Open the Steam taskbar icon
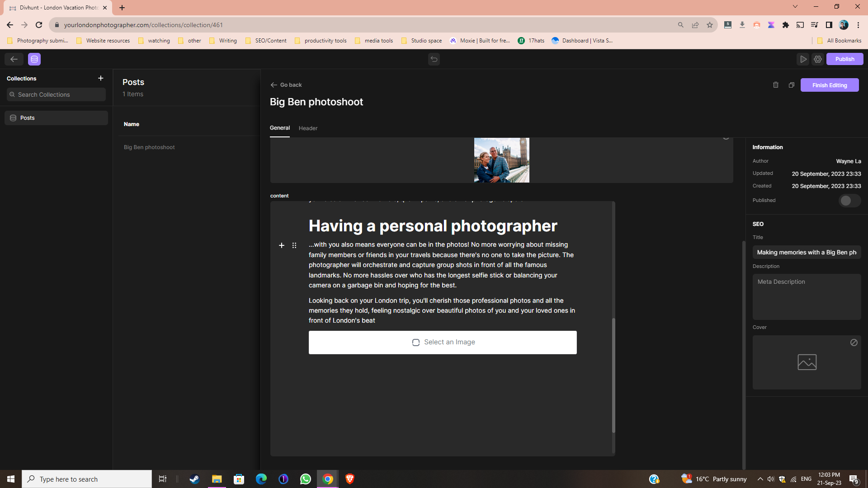Viewport: 868px width, 488px height. click(x=194, y=479)
